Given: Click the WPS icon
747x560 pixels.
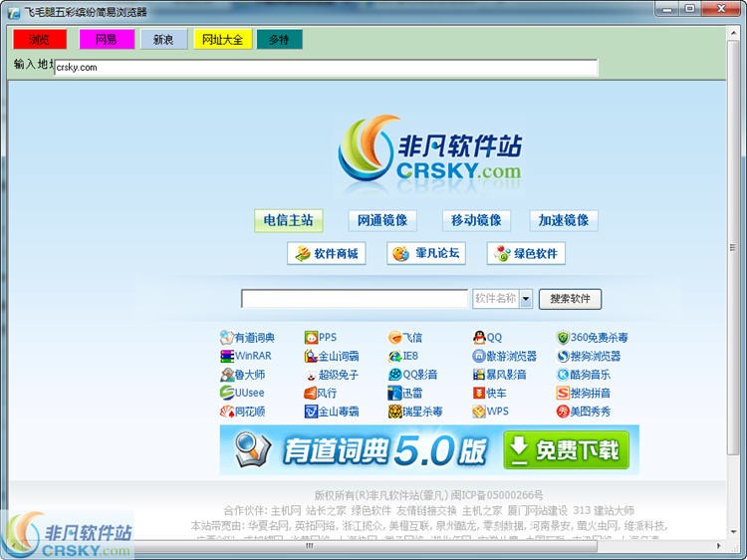Looking at the screenshot, I should [479, 411].
